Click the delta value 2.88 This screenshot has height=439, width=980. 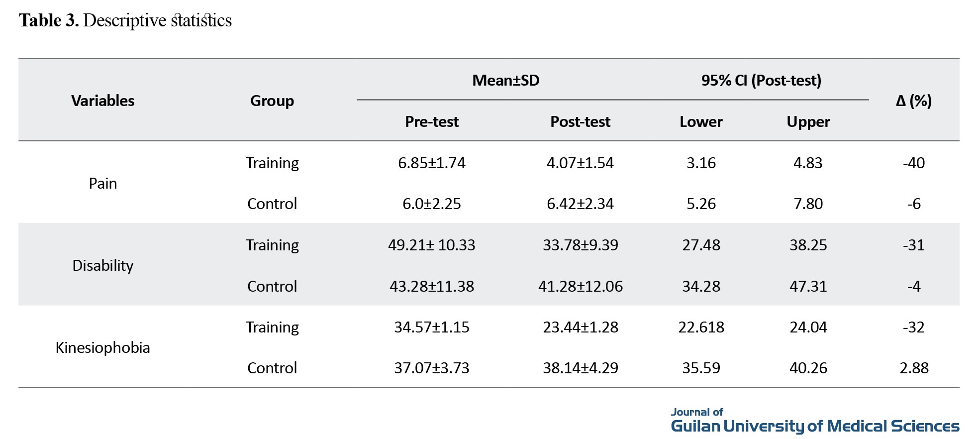[x=914, y=368]
